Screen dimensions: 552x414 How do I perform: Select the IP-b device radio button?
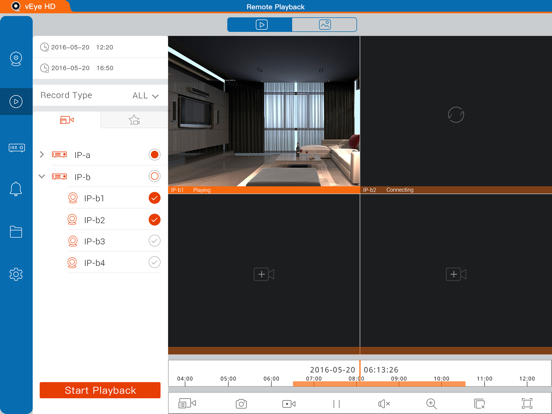(154, 176)
